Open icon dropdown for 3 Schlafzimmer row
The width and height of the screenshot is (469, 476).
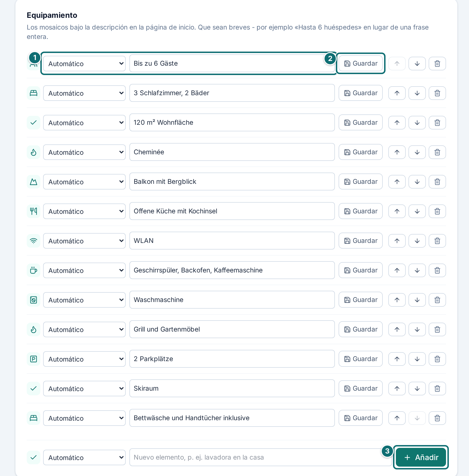84,93
